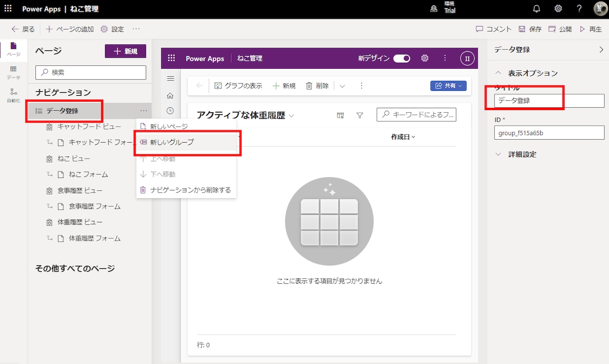Toggle the preview hamburger navigation menu
The height and width of the screenshot is (364, 609).
170,79
